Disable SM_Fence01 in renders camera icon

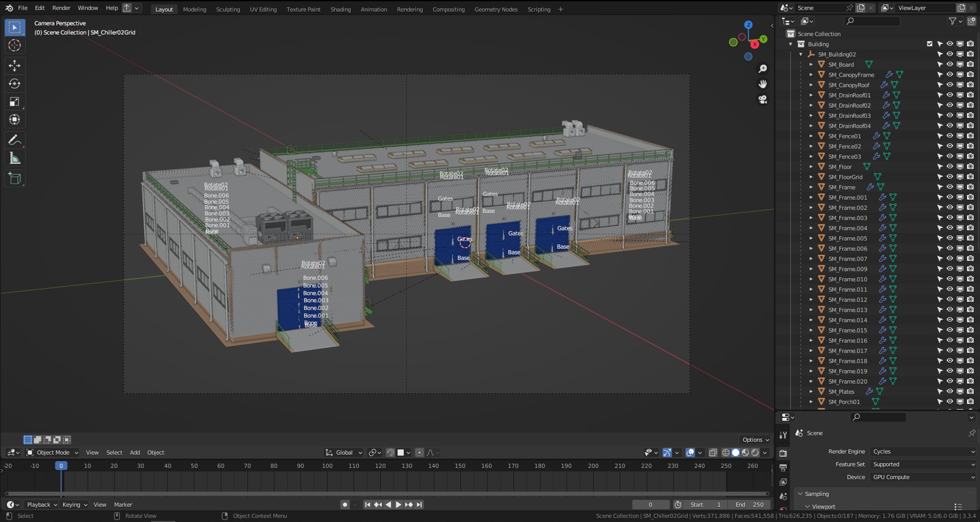(x=970, y=136)
